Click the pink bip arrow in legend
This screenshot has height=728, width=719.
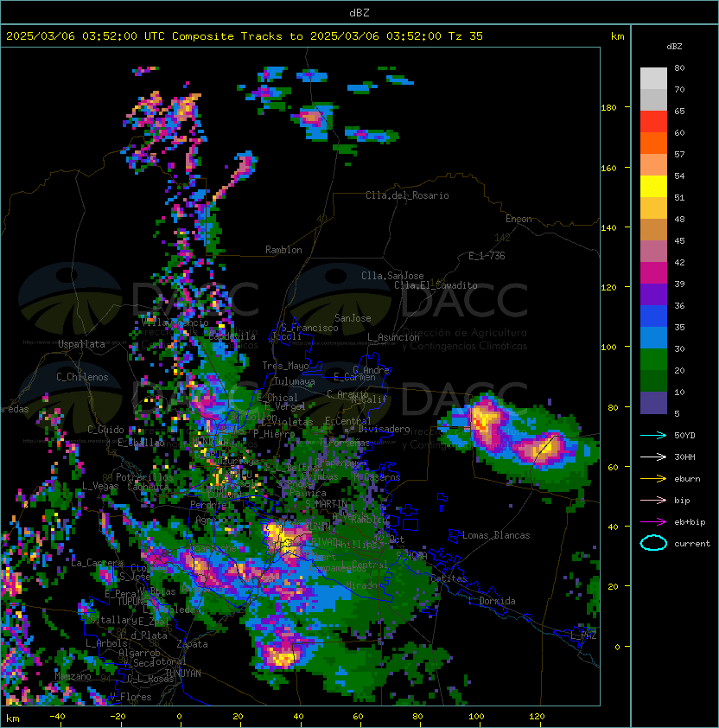click(x=653, y=500)
